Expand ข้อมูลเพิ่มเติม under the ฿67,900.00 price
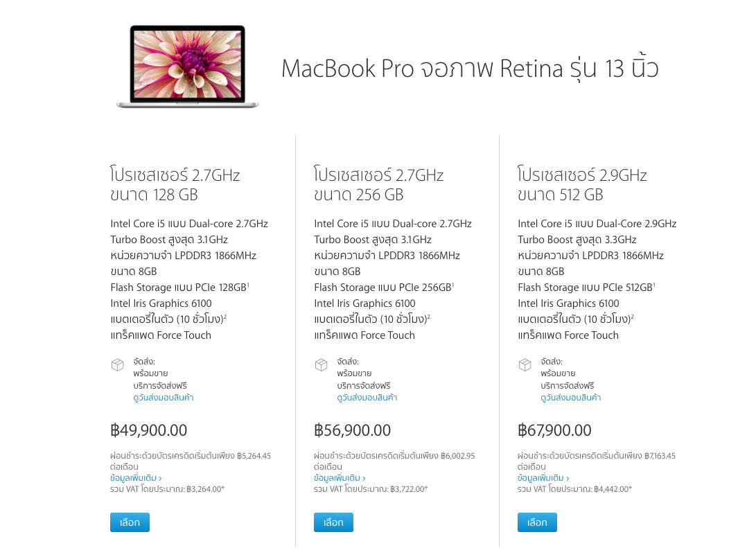The image size is (756, 557). (x=543, y=478)
